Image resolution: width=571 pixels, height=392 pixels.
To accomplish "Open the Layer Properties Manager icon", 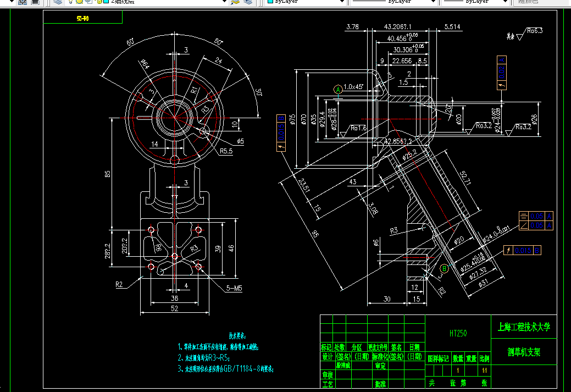I will (x=58, y=2).
